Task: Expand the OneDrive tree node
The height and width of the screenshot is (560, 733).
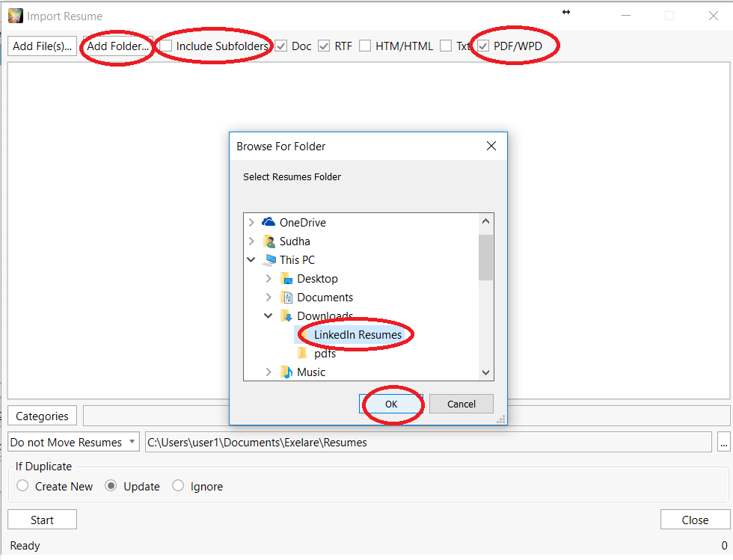Action: (251, 222)
